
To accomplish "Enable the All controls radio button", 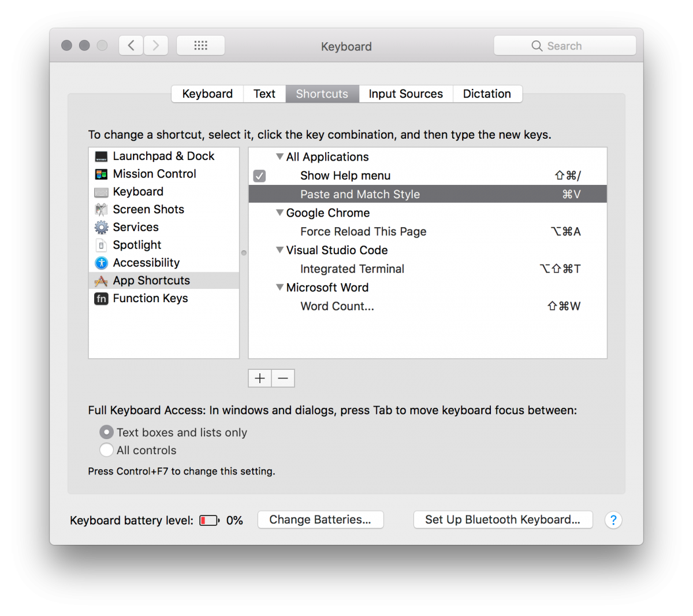I will click(x=106, y=450).
